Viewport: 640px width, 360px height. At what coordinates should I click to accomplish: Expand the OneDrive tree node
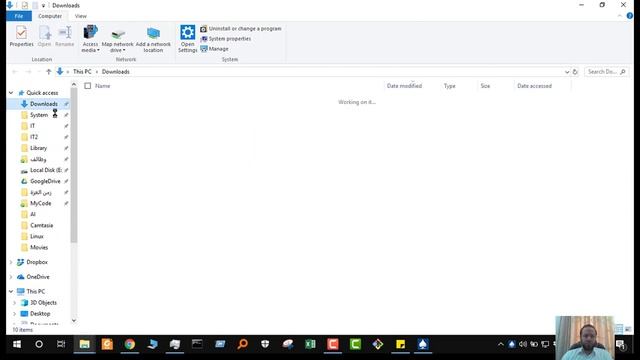[x=11, y=277]
